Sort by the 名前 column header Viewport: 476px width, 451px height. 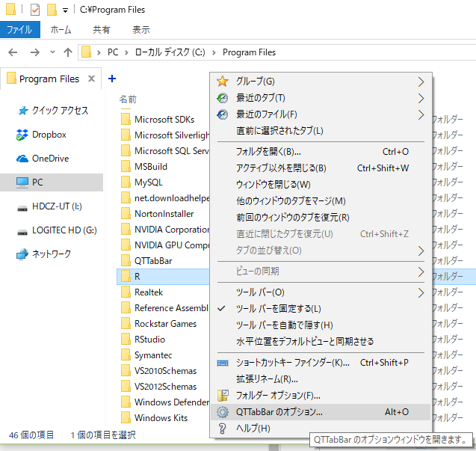128,99
